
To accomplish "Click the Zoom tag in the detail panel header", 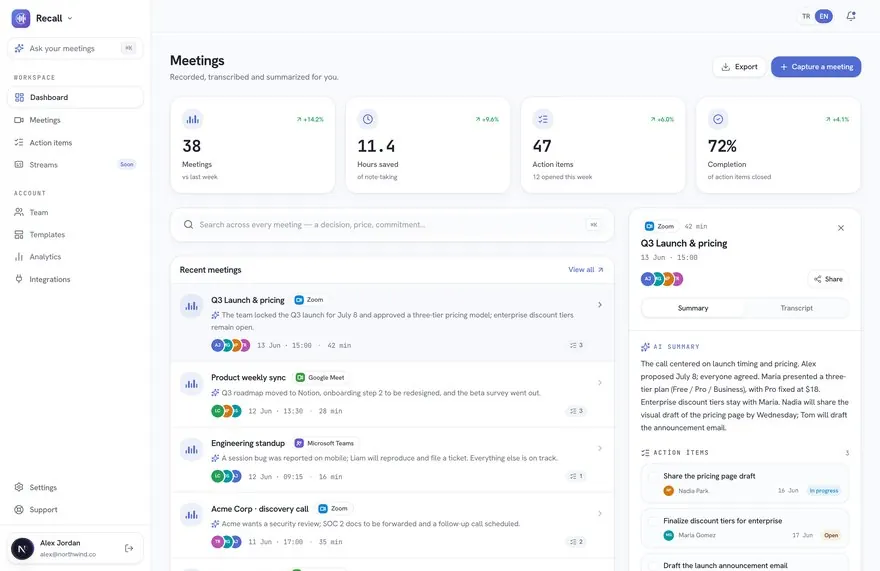I will point(660,226).
